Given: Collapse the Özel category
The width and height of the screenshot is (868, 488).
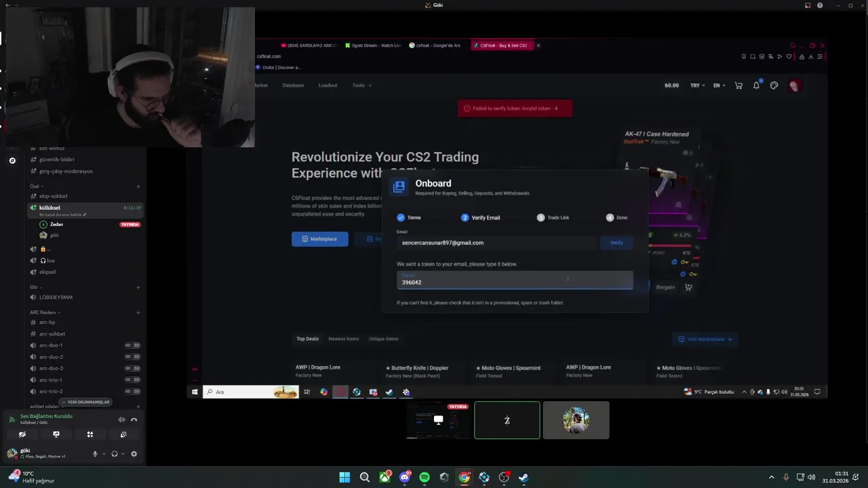Looking at the screenshot, I should pyautogui.click(x=37, y=186).
